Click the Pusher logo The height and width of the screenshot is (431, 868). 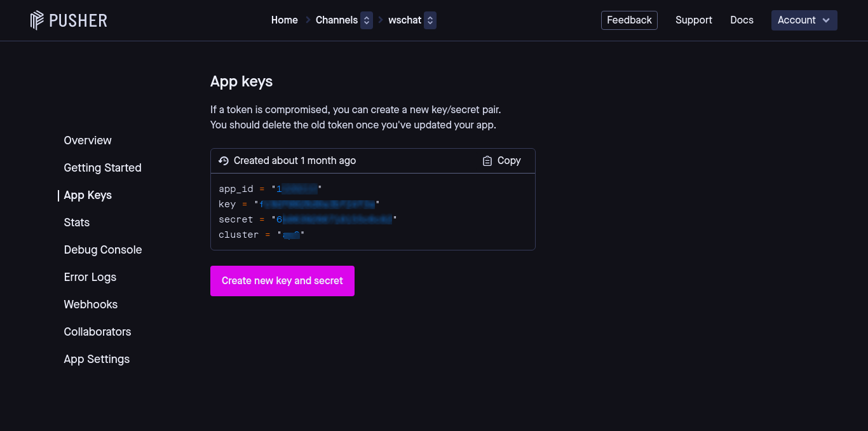[69, 20]
